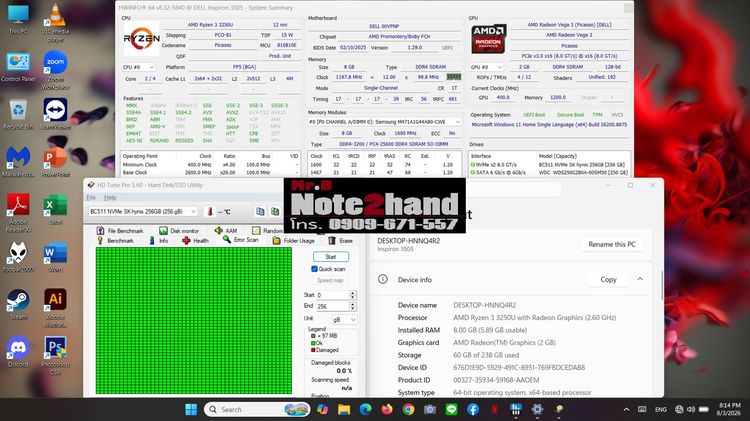
Task: Open LINE app from the taskbar
Action: click(452, 410)
